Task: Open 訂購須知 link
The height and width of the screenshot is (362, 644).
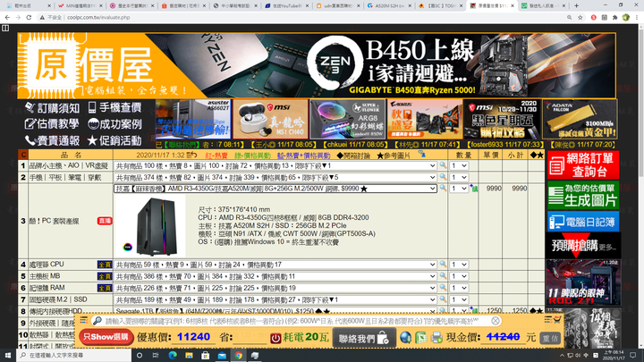Action: click(x=52, y=108)
